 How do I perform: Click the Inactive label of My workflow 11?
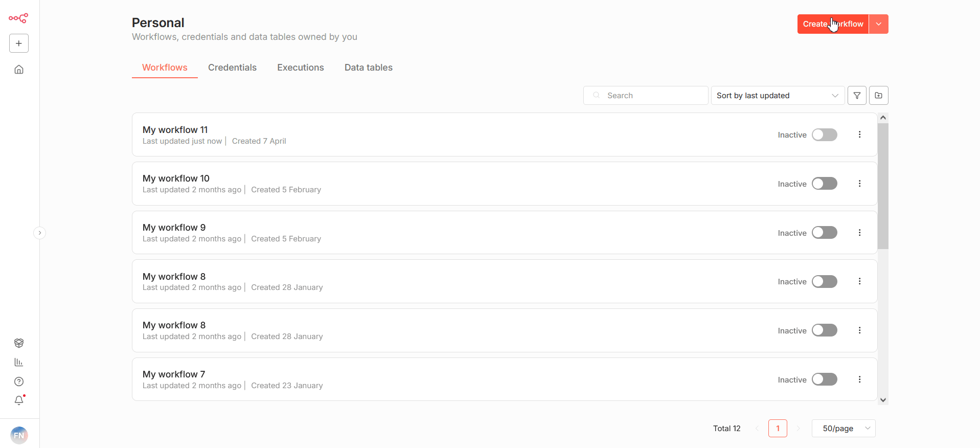[792, 135]
